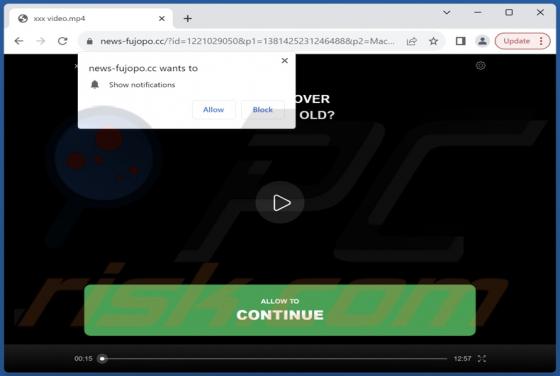Open the video player settings gear
560x376 pixels.
[x=481, y=66]
